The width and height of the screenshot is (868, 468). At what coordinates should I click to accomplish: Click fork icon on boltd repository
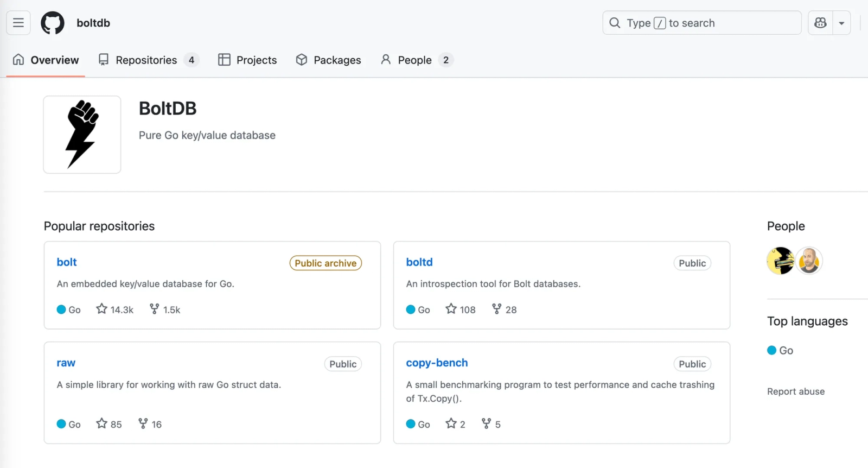[496, 309]
